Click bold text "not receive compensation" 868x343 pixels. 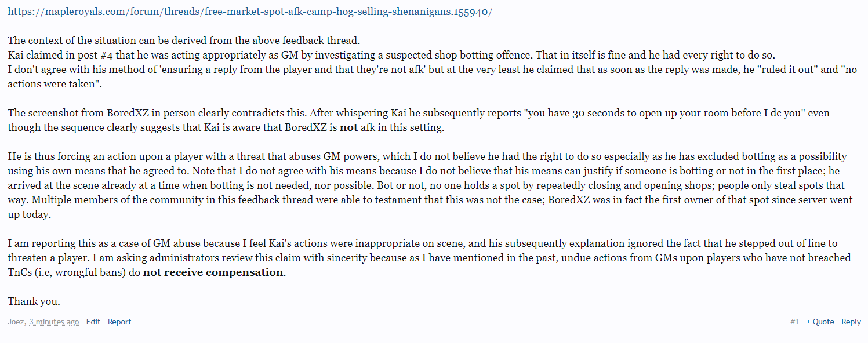213,272
